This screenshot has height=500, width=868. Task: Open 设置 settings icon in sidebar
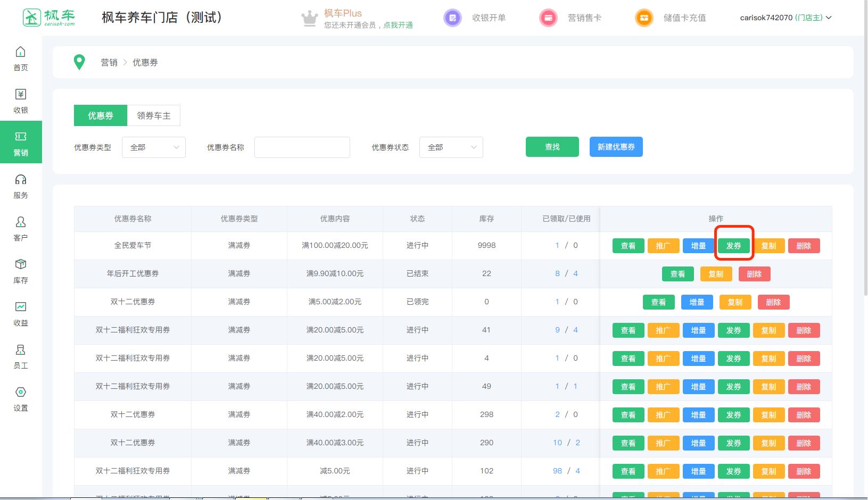tap(21, 393)
